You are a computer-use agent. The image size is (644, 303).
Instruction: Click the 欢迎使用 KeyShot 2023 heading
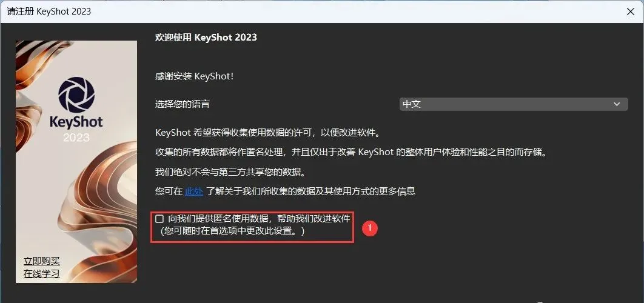tap(206, 38)
